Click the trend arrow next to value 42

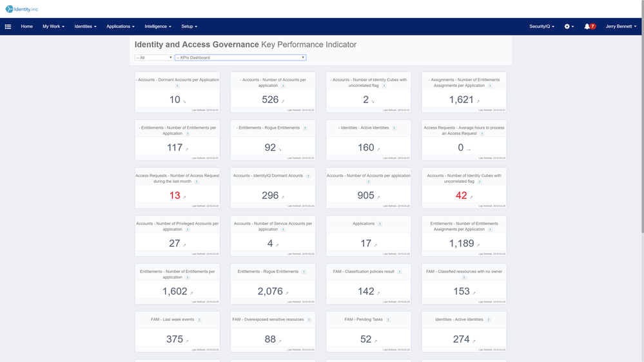click(x=471, y=198)
